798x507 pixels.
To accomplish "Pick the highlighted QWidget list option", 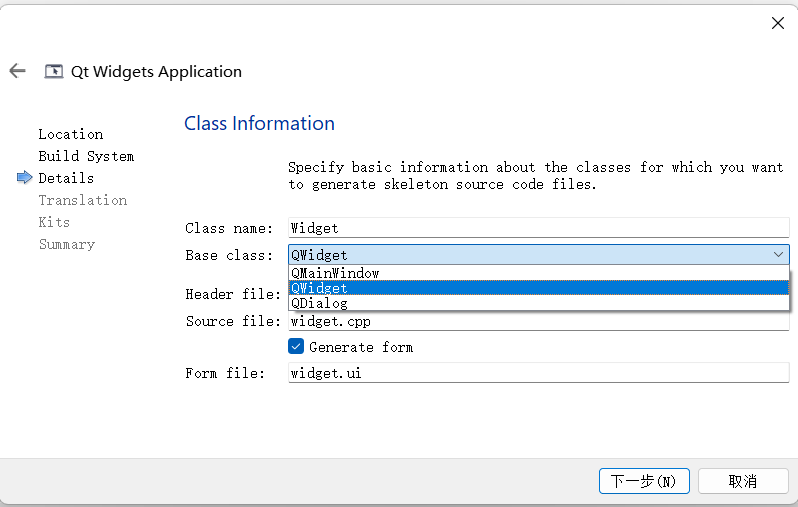I will (539, 288).
